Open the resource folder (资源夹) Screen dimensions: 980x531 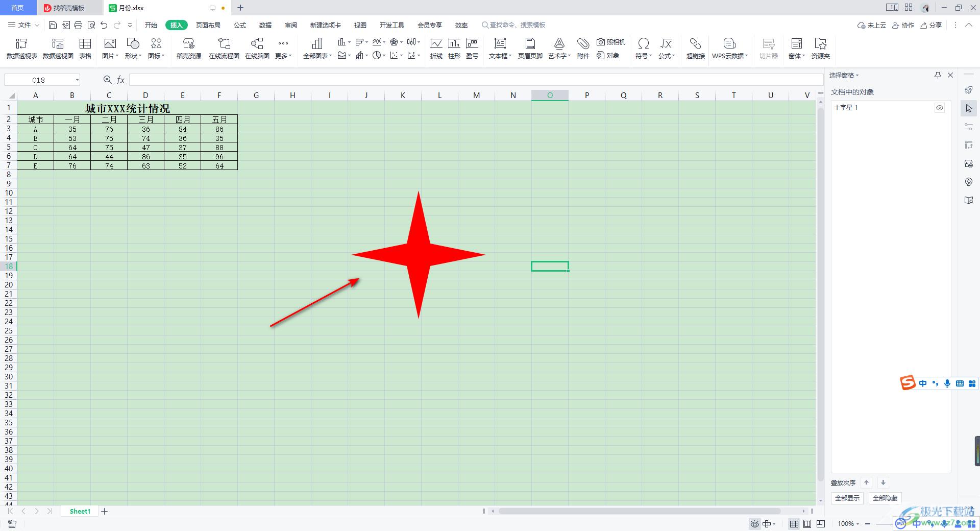pyautogui.click(x=821, y=49)
